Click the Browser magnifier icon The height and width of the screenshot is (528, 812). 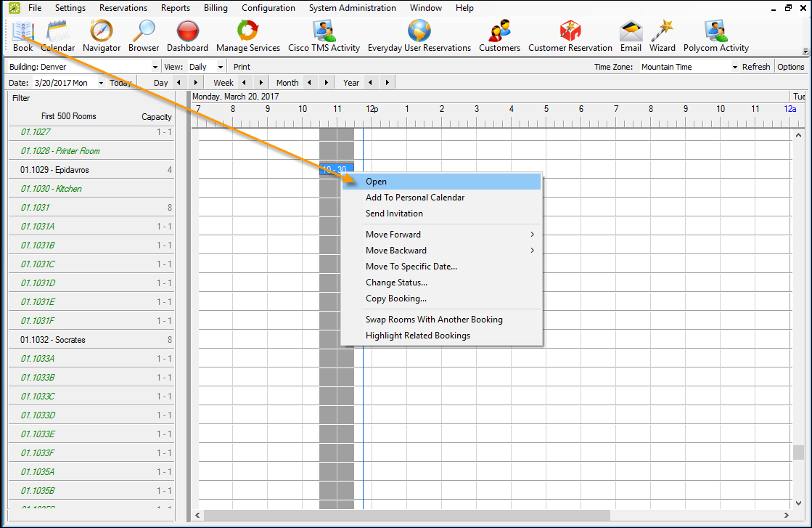pyautogui.click(x=144, y=32)
